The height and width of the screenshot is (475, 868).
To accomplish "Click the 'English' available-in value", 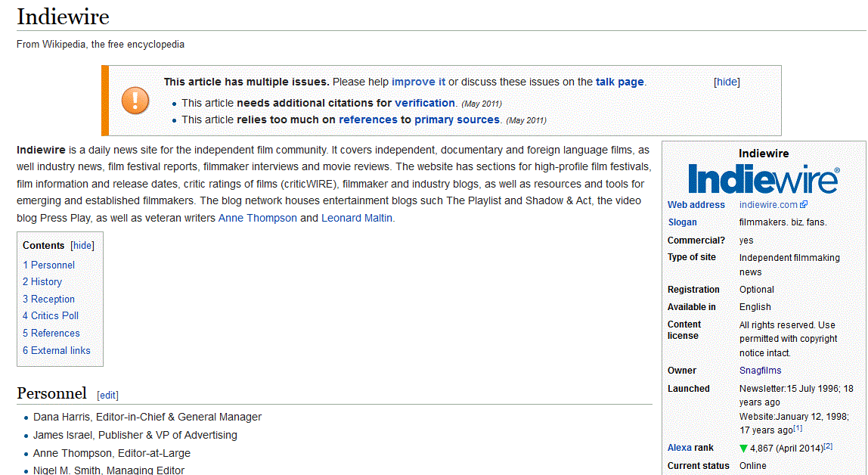I will (755, 306).
